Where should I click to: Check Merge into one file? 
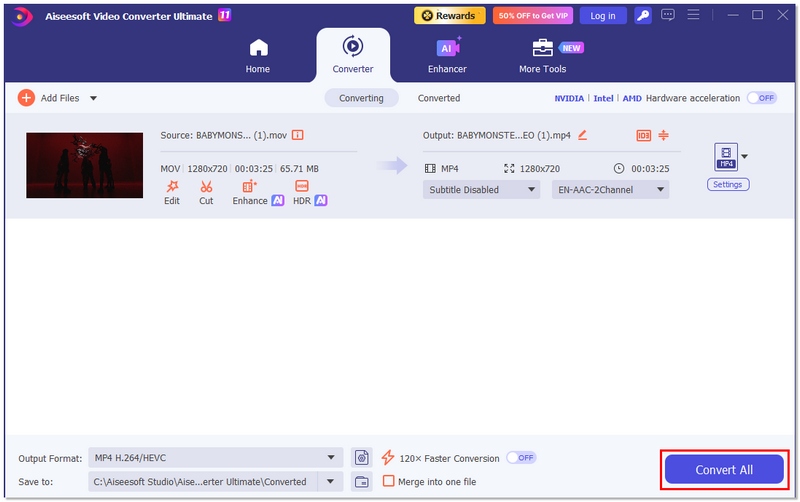389,481
